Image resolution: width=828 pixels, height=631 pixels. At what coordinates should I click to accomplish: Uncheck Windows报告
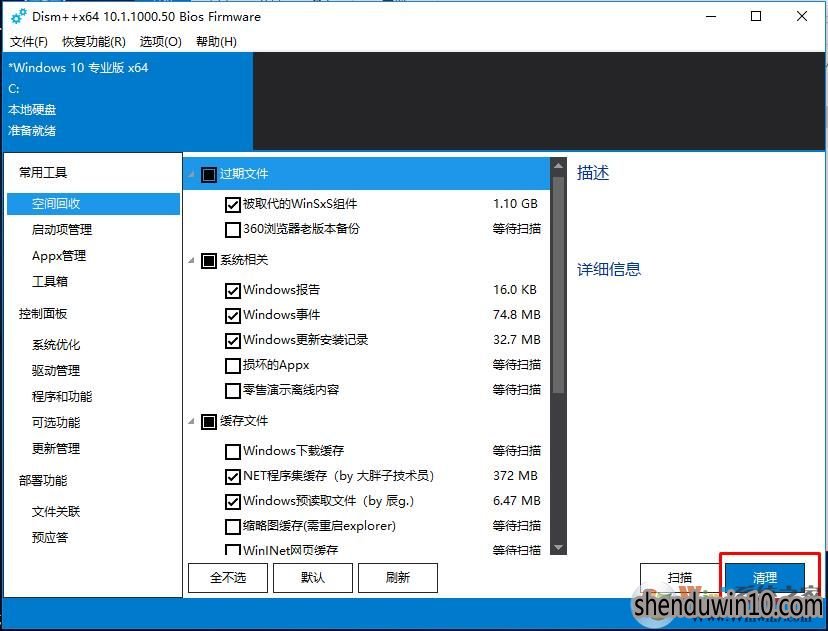pos(232,290)
